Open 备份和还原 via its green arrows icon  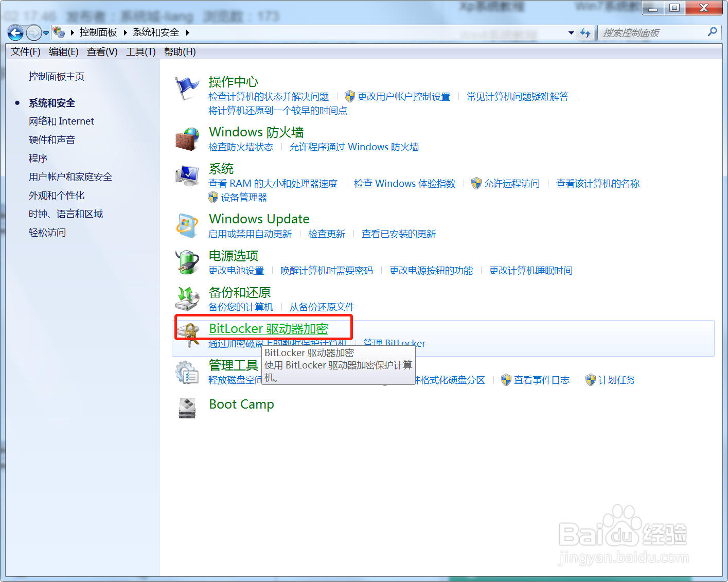[187, 298]
